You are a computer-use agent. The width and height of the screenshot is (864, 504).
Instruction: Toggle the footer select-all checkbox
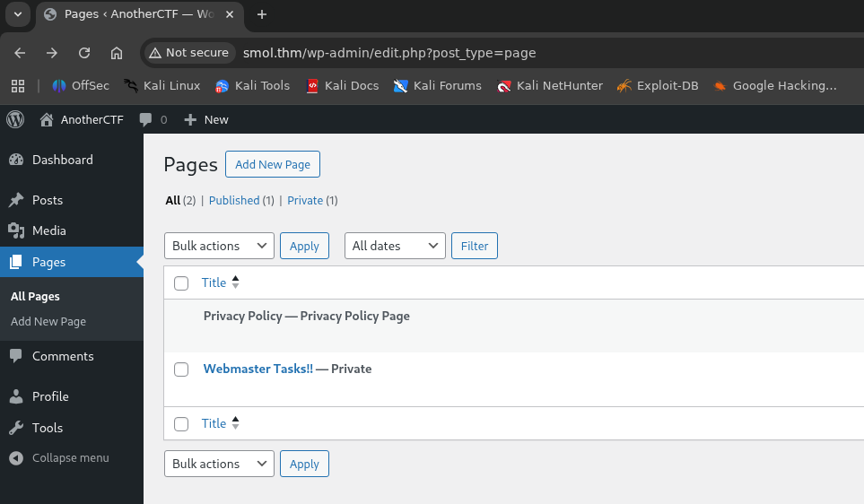pos(181,424)
